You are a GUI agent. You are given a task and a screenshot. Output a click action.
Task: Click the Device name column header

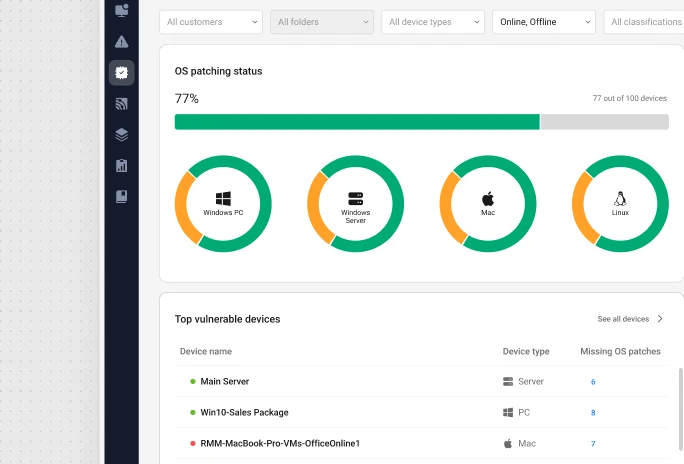(x=206, y=351)
